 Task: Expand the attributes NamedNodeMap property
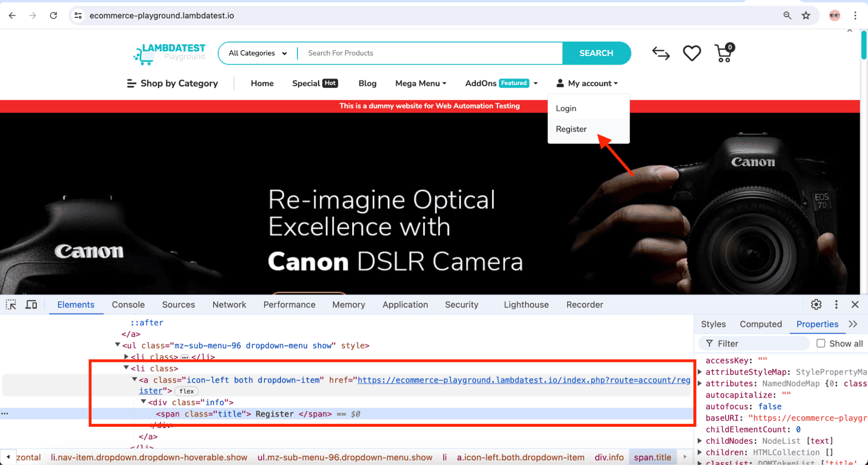point(700,383)
